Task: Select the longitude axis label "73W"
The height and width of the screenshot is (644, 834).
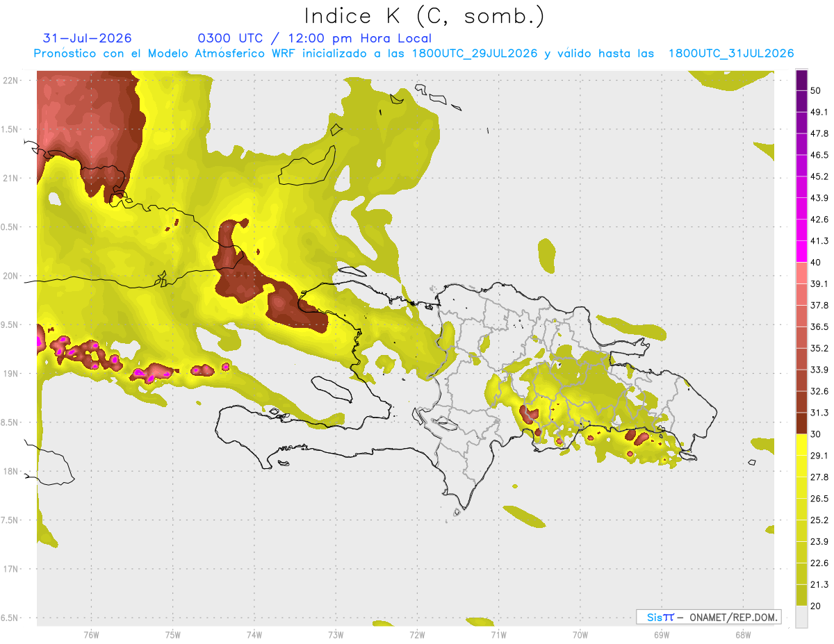Action: tap(335, 635)
